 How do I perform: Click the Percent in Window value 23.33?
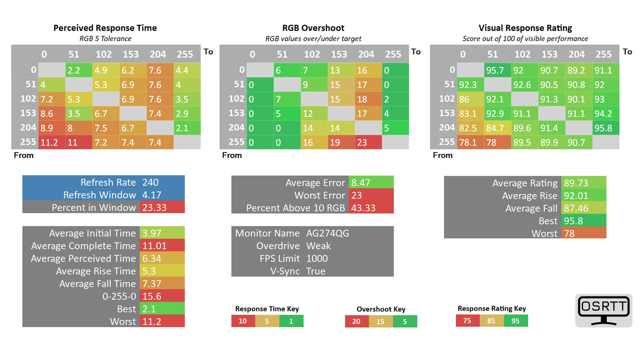(154, 207)
